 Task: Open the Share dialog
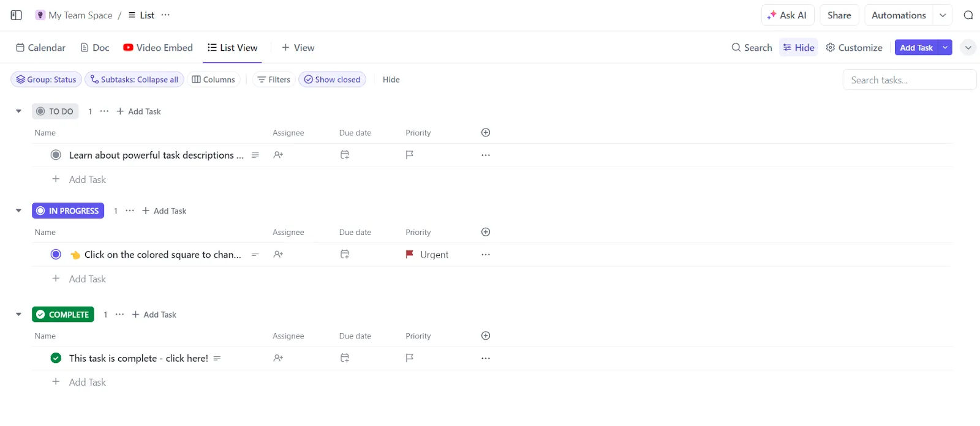839,15
